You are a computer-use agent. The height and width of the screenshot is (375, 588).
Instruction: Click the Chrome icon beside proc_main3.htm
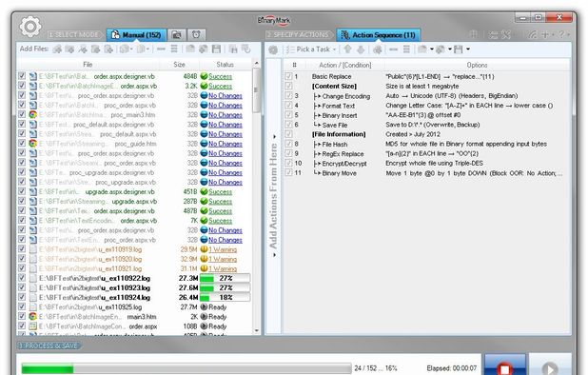pyautogui.click(x=33, y=115)
